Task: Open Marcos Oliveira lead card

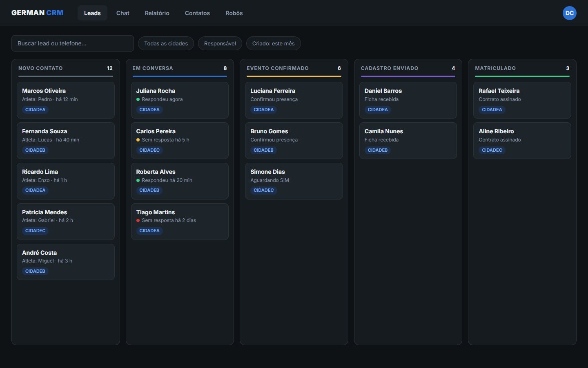Action: coord(66,100)
